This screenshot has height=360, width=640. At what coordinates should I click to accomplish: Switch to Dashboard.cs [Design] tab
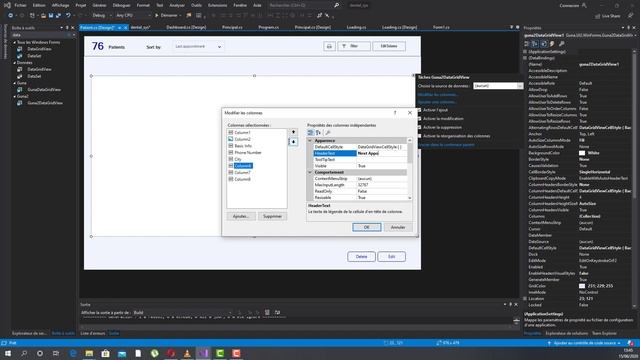(x=186, y=27)
